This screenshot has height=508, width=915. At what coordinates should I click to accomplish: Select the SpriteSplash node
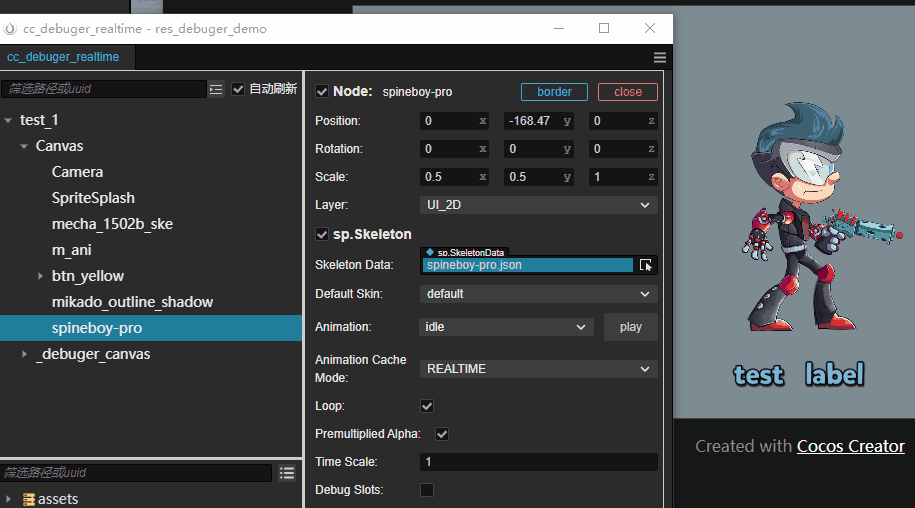(93, 198)
